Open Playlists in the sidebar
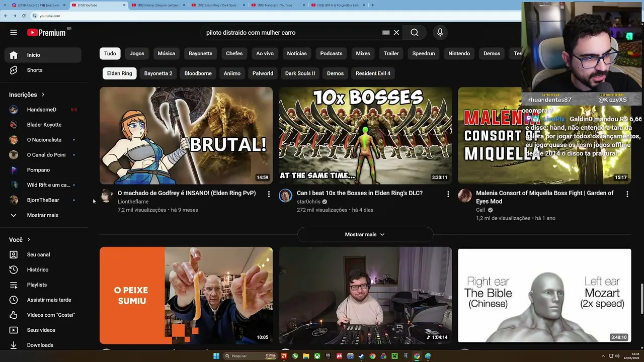Image resolution: width=644 pixels, height=362 pixels. 43,285
